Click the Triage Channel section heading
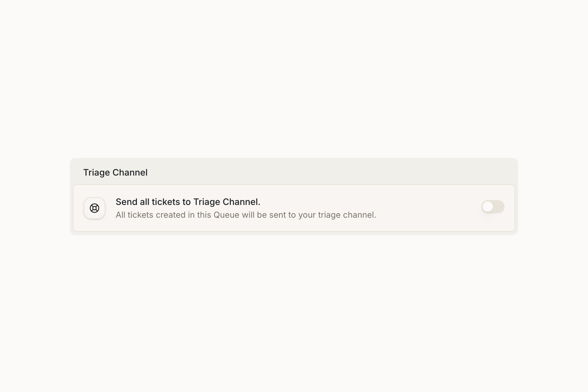Screen dimensions: 588x392 pos(115,172)
